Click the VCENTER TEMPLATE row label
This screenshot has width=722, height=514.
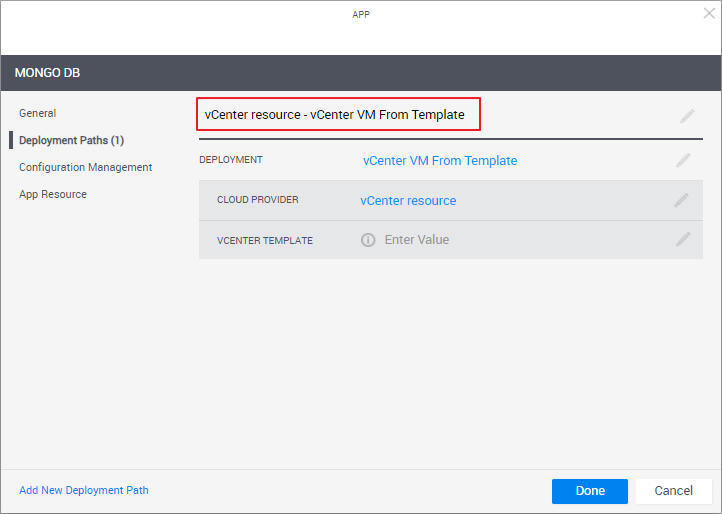(265, 240)
